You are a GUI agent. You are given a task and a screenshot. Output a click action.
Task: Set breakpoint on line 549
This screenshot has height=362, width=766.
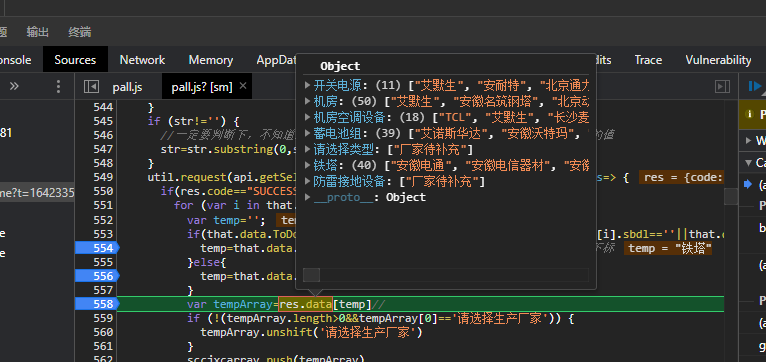click(x=102, y=177)
